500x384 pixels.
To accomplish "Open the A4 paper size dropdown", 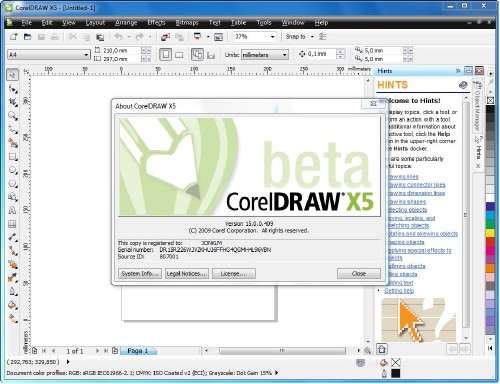I will point(49,55).
